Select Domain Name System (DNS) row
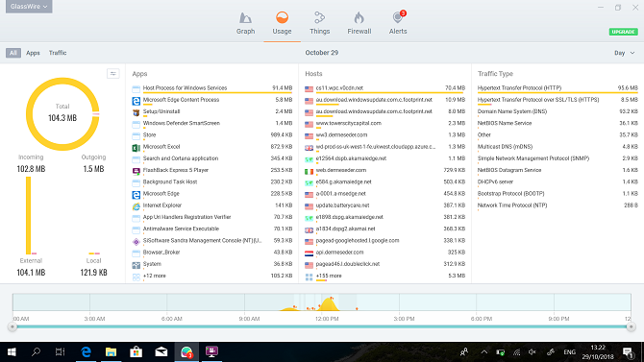 (557, 111)
